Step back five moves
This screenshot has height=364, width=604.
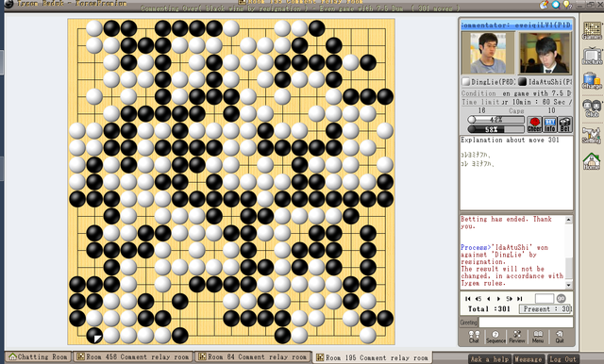[x=478, y=299]
